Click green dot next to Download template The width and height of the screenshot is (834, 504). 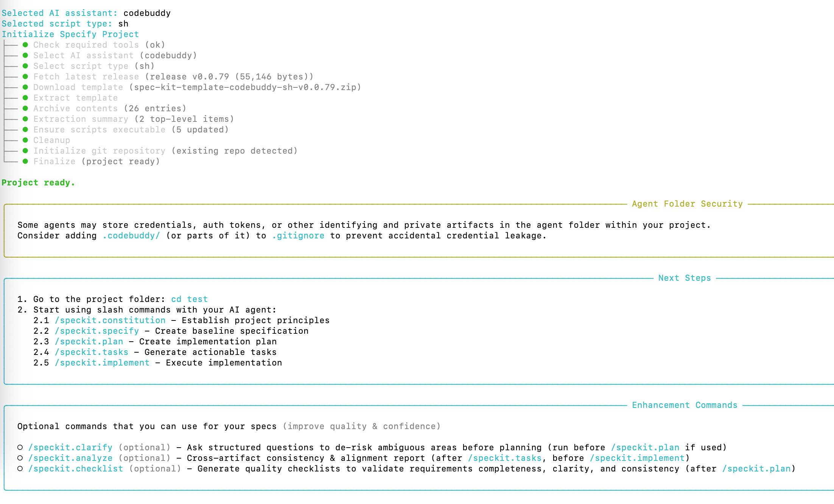coord(25,87)
